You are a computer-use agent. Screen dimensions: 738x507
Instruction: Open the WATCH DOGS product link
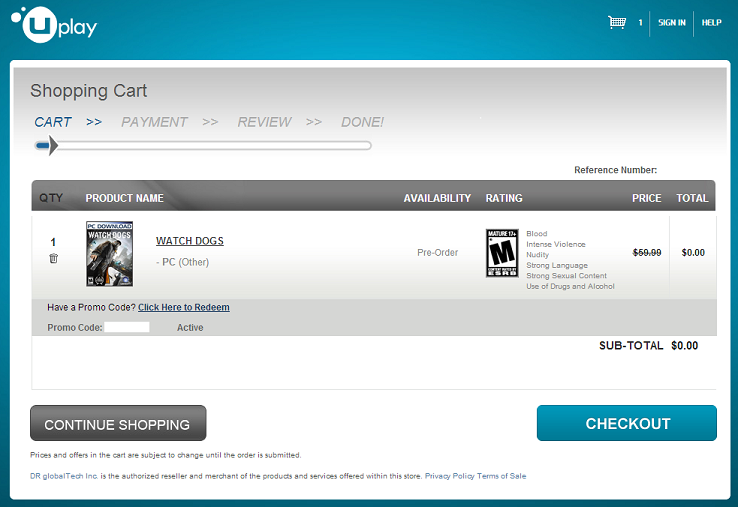point(190,241)
